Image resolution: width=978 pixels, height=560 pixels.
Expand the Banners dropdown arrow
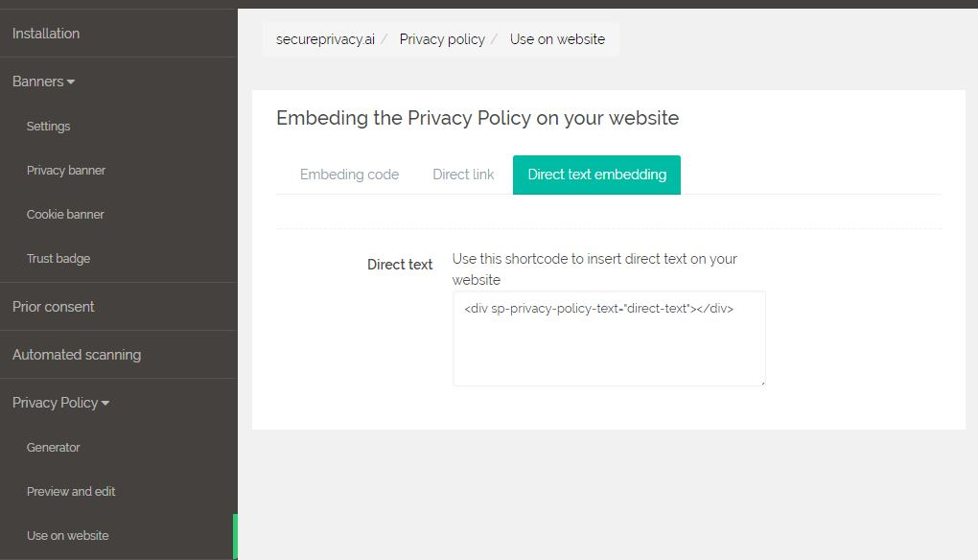pyautogui.click(x=71, y=82)
